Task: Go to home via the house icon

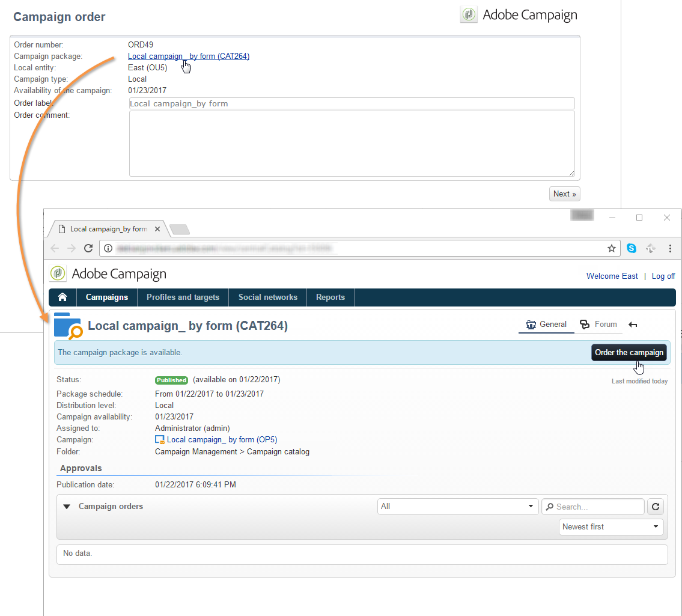Action: pyautogui.click(x=62, y=297)
